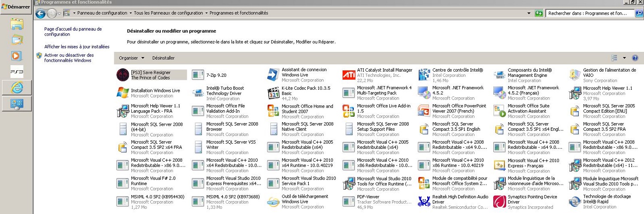Open the Organiser menu
The image size is (644, 214).
(x=131, y=58)
